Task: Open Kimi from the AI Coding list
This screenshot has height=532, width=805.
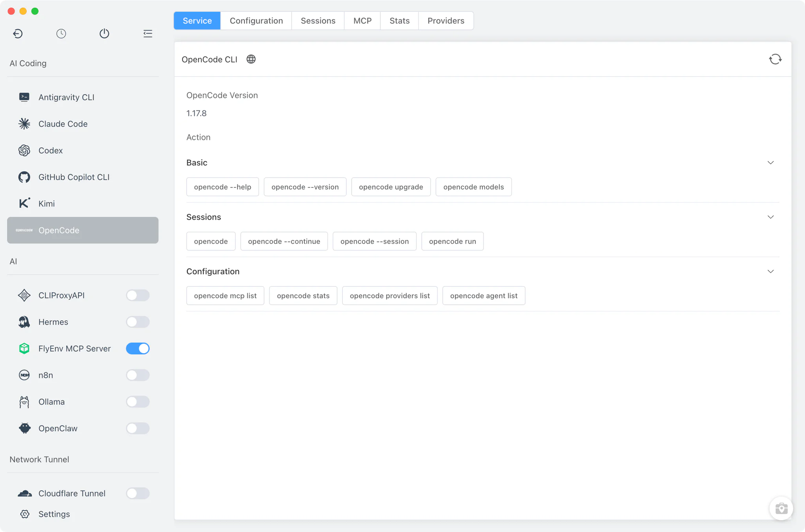Action: click(x=83, y=204)
